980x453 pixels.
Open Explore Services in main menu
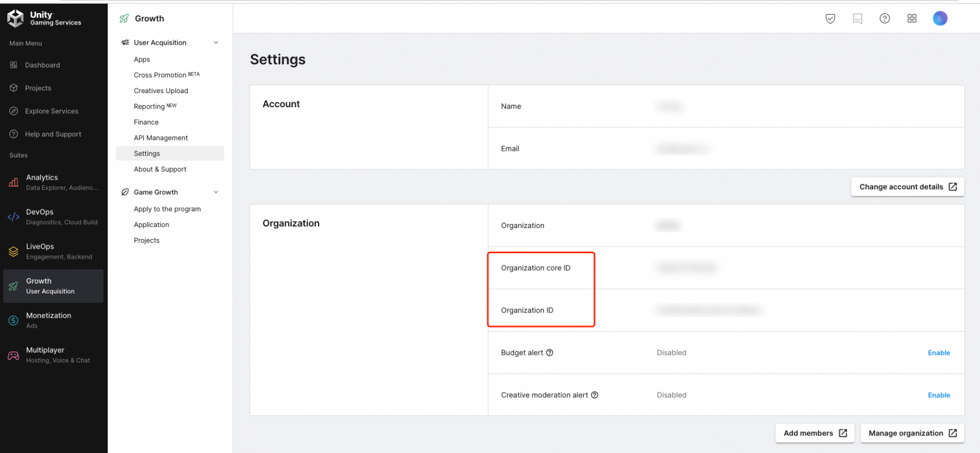pyautogui.click(x=52, y=111)
